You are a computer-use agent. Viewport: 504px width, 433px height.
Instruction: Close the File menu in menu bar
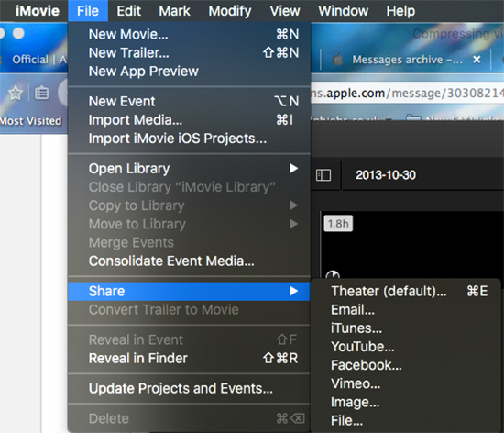88,11
